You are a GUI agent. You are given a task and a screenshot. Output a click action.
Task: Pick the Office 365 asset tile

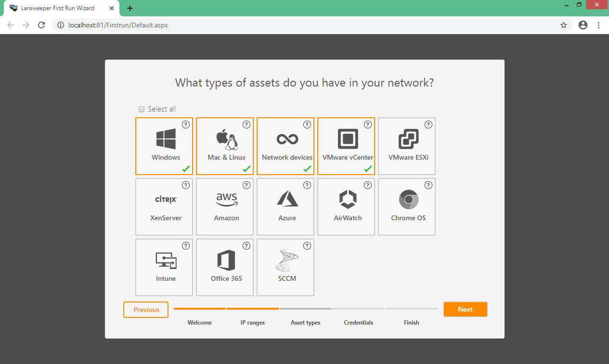click(x=225, y=267)
